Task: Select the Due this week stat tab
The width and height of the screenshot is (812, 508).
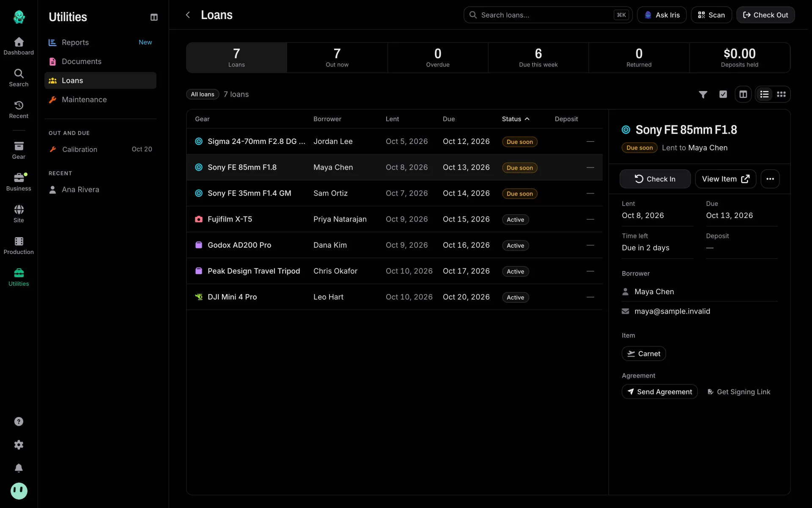Action: point(538,58)
